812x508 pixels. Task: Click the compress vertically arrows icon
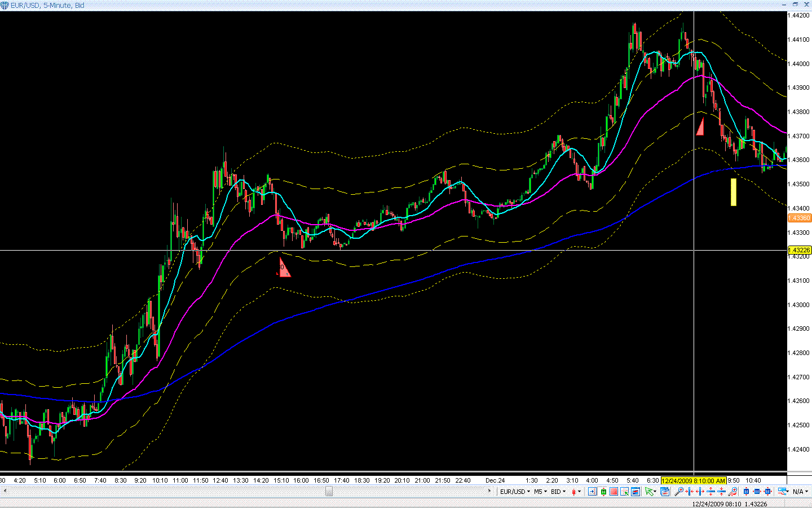721,492
